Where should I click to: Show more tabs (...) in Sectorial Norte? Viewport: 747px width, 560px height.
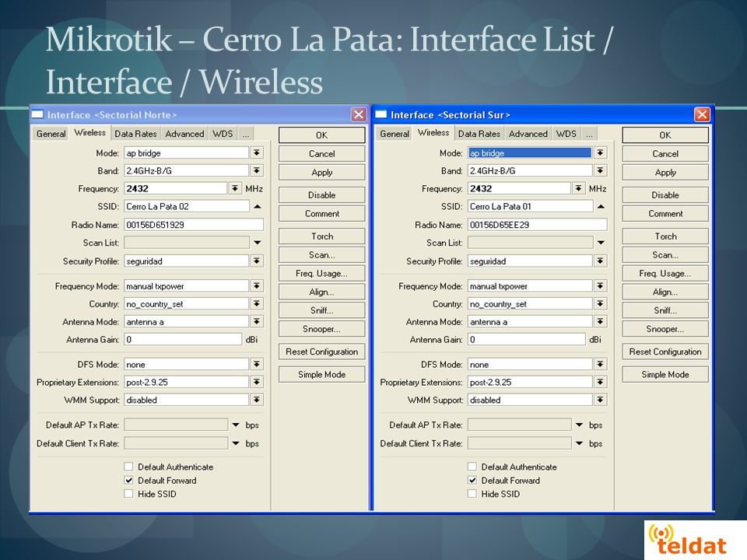[x=246, y=135]
